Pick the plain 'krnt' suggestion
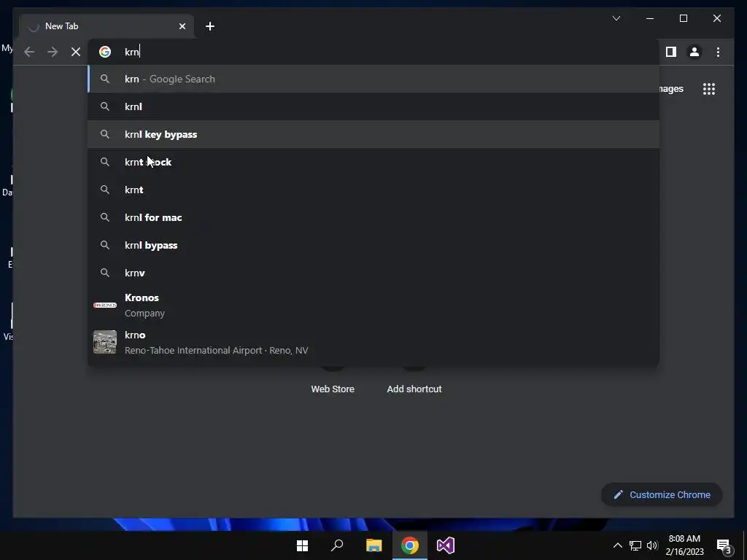The height and width of the screenshot is (560, 747). [373, 190]
